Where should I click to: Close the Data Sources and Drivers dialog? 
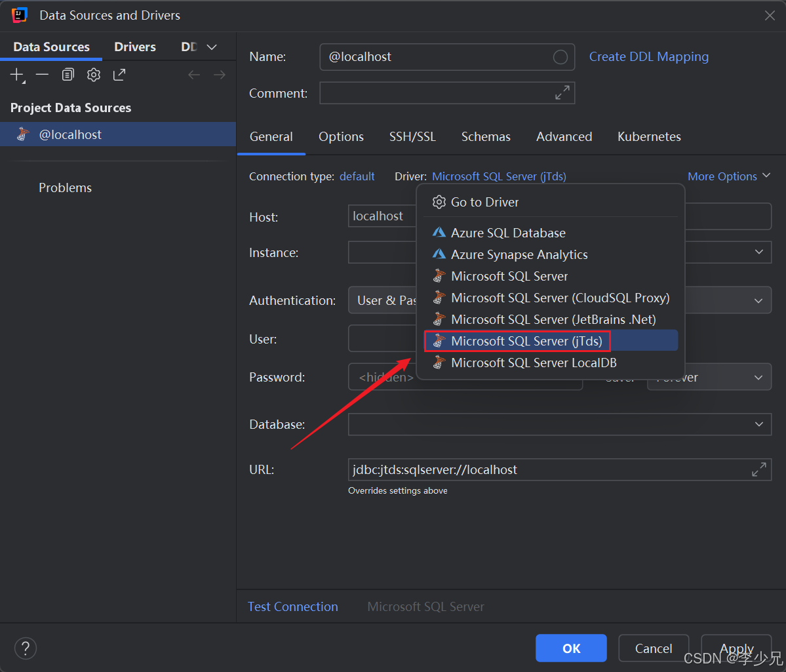pos(770,16)
